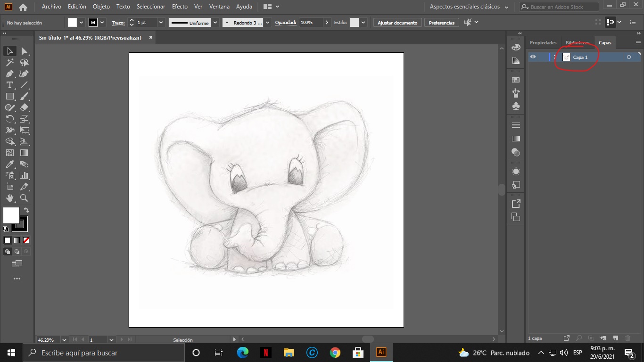Screen dimensions: 644x362
Task: Select the Zoom magnifier tool
Action: (x=24, y=198)
